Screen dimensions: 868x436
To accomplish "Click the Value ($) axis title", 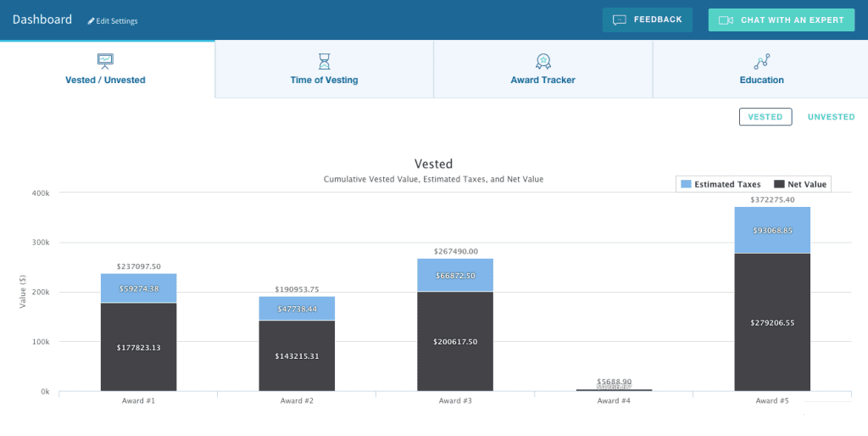I will pyautogui.click(x=23, y=292).
